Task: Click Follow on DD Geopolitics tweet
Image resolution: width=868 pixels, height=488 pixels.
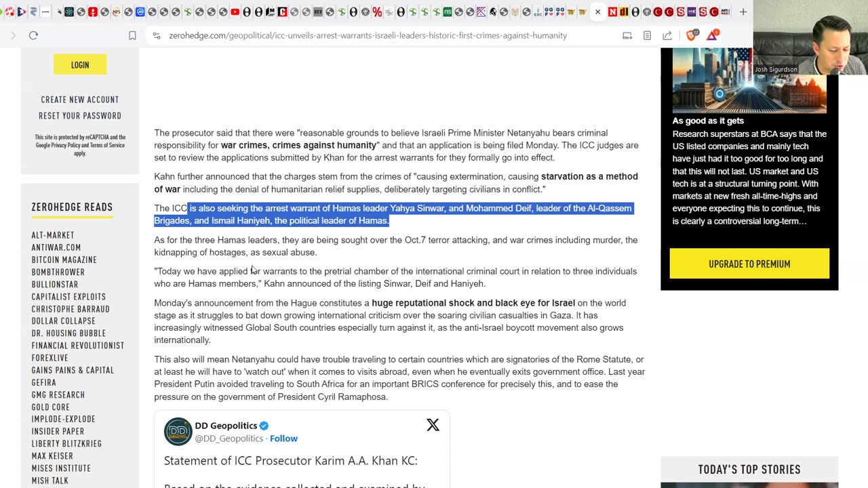Action: coord(283,439)
